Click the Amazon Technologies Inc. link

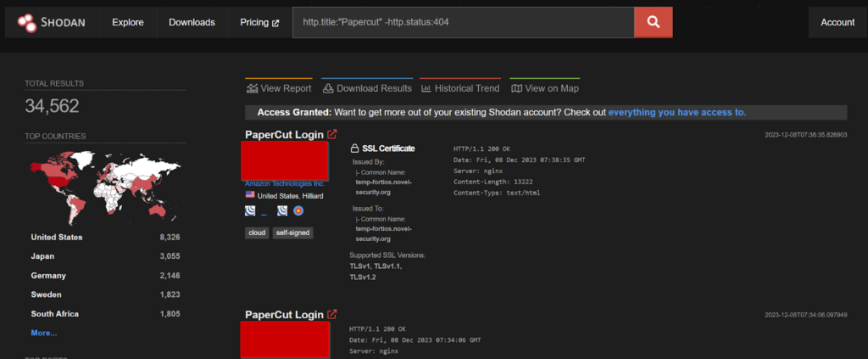pyautogui.click(x=285, y=183)
